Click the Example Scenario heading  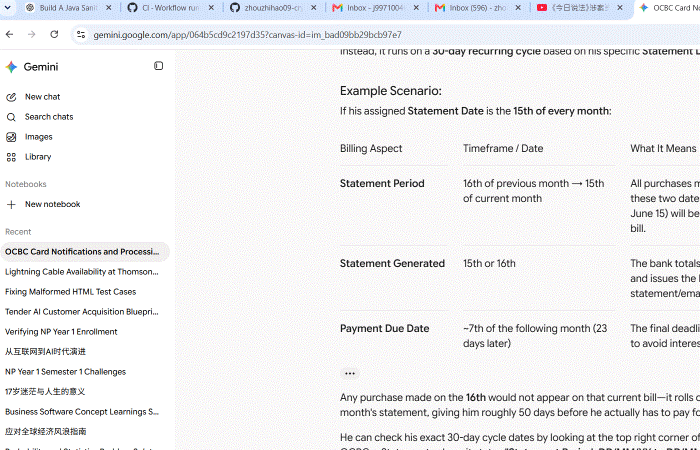tap(391, 91)
